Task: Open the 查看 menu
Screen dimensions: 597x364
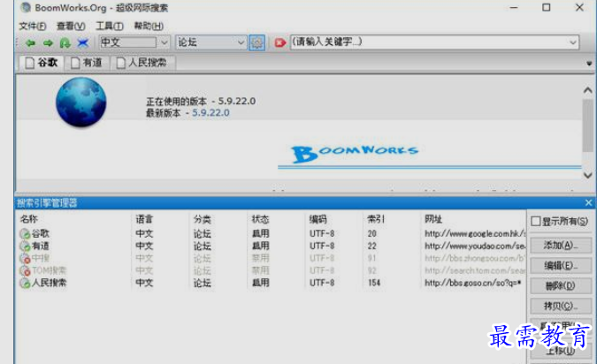Action: point(71,26)
